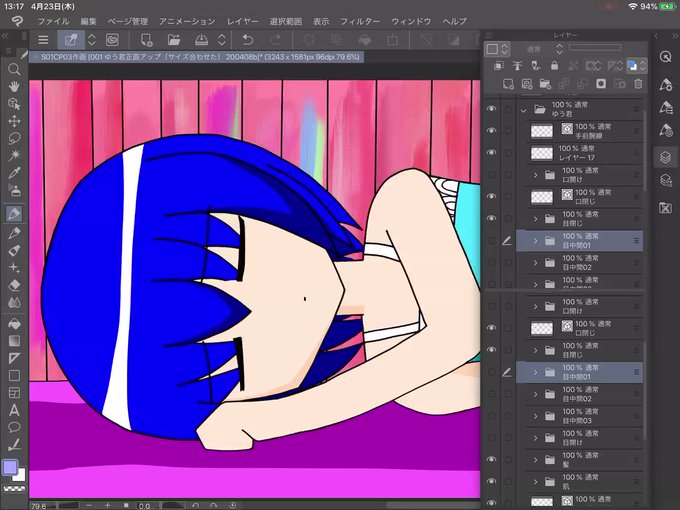Click the Create layer mask icon
The width and height of the screenshot is (680, 510).
[x=601, y=84]
